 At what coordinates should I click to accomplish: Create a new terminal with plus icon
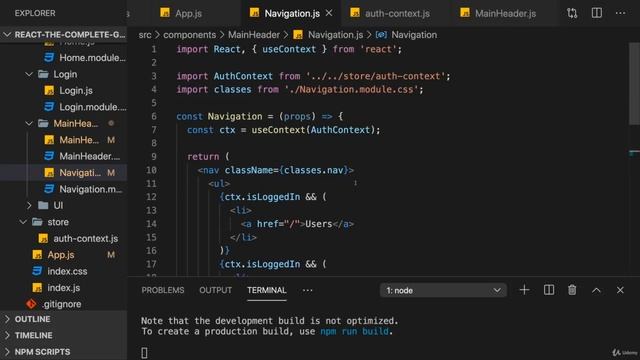click(x=524, y=290)
